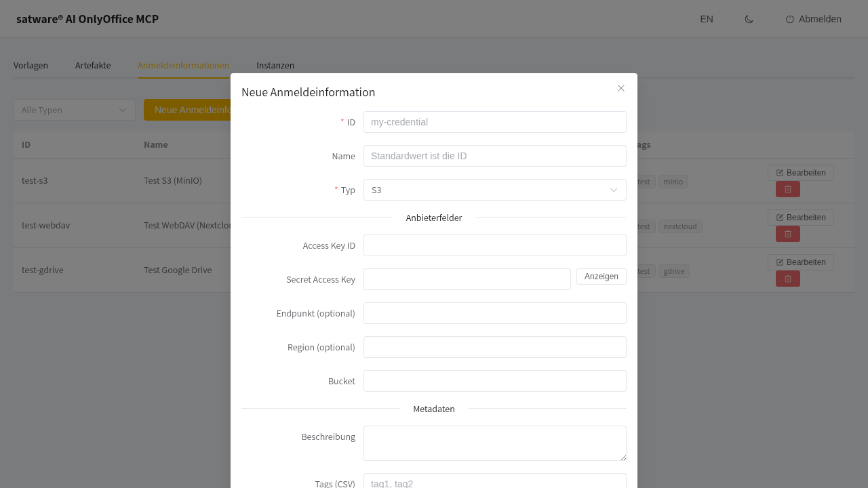Image resolution: width=868 pixels, height=488 pixels.
Task: Click the gdrive tag
Action: point(674,271)
